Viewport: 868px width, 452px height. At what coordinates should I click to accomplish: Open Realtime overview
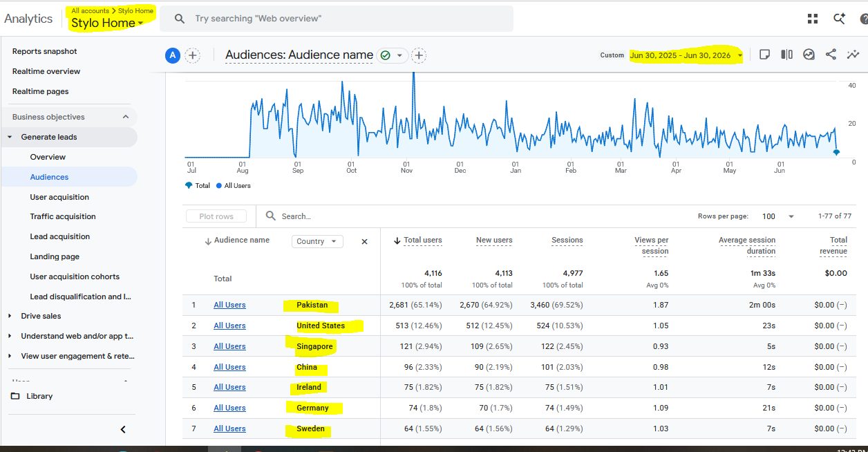(x=46, y=71)
